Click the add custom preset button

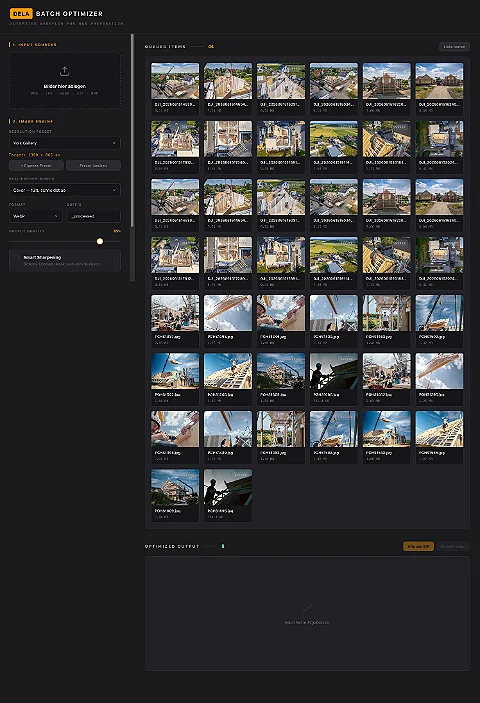[x=36, y=165]
